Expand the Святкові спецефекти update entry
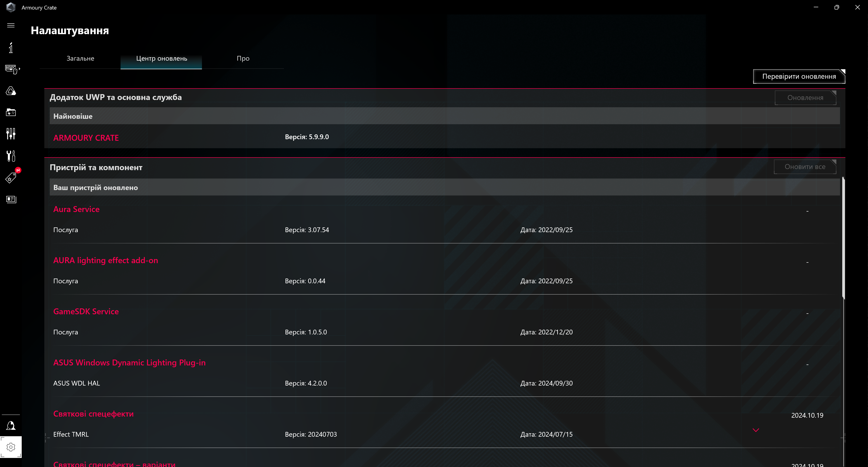The height and width of the screenshot is (467, 868). 755,430
